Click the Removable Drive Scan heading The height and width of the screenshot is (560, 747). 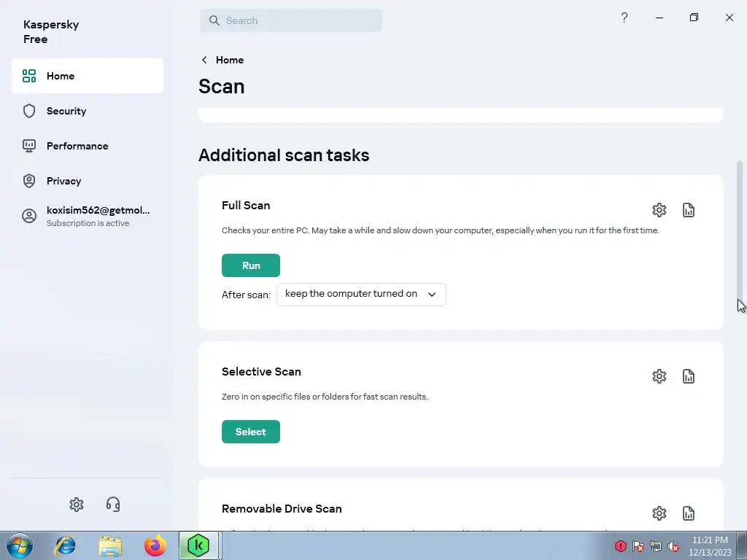click(282, 508)
